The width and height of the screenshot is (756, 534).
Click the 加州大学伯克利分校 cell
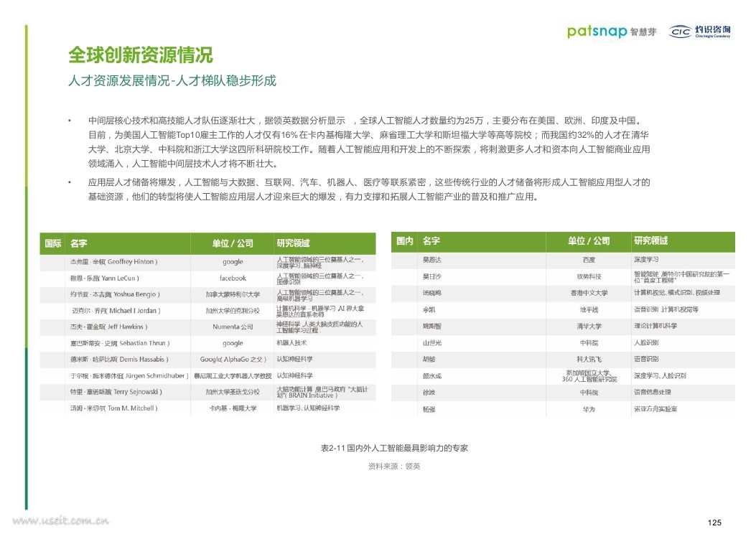coord(233,311)
